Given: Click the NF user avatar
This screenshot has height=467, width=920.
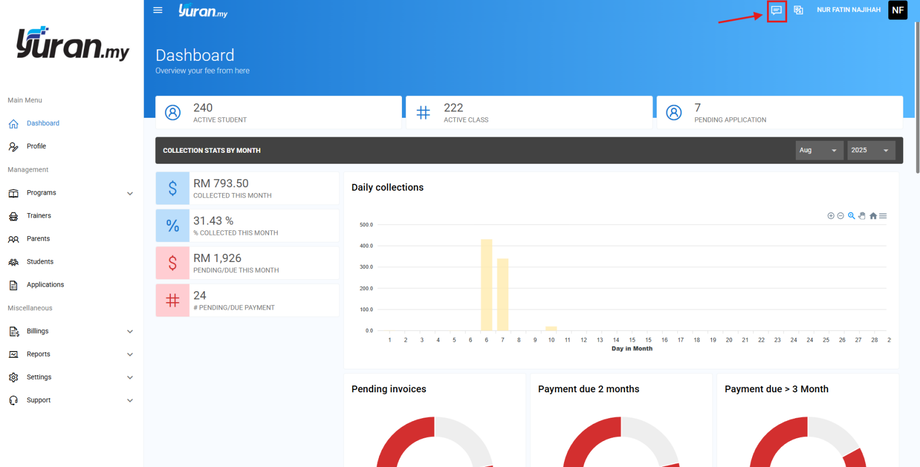Looking at the screenshot, I should click(x=898, y=10).
